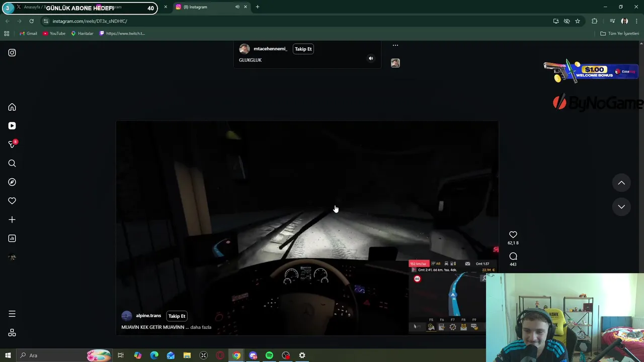The height and width of the screenshot is (362, 644).
Task: Like the alpine.trans reel
Action: [513, 235]
